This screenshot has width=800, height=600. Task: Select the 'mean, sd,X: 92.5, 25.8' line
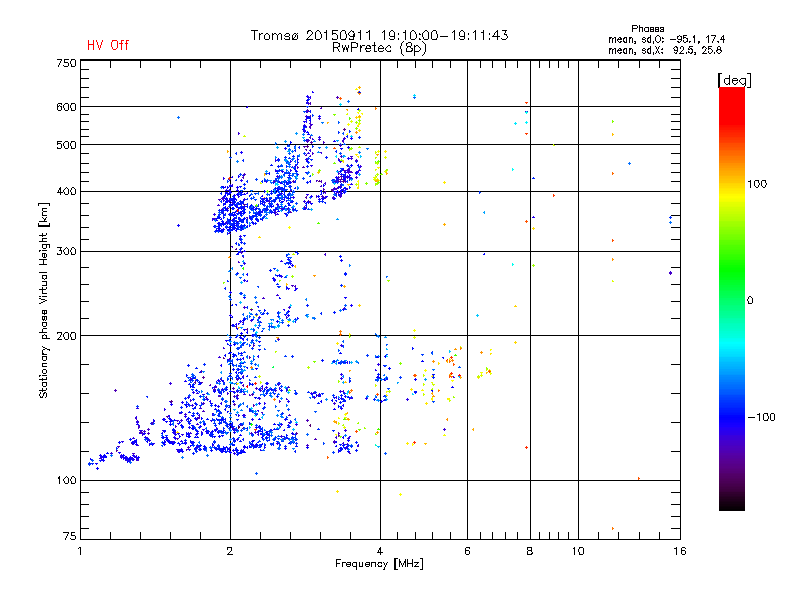tap(665, 50)
